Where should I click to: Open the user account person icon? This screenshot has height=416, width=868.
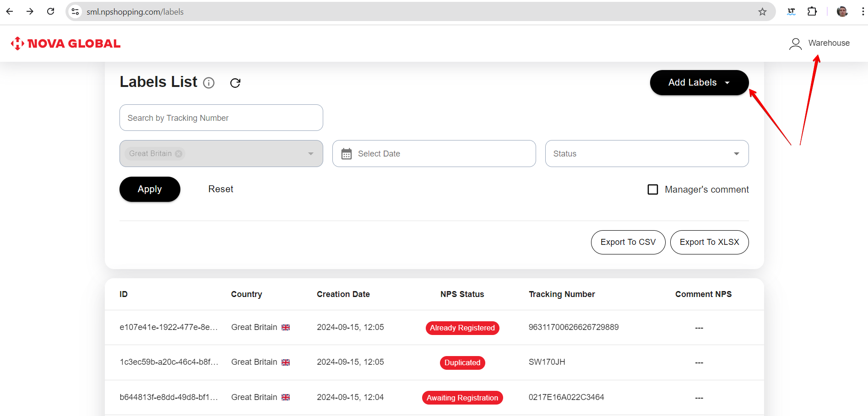[x=796, y=43]
